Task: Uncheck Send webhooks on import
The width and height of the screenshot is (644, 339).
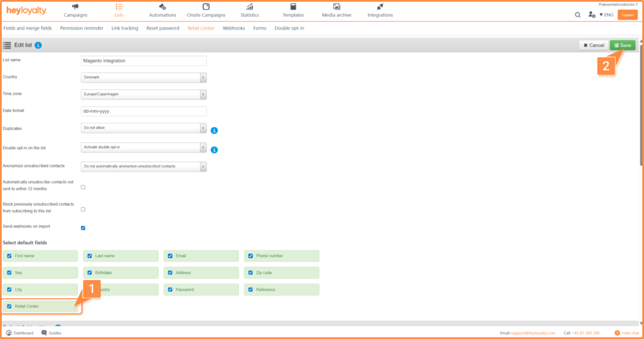Action: [83, 228]
